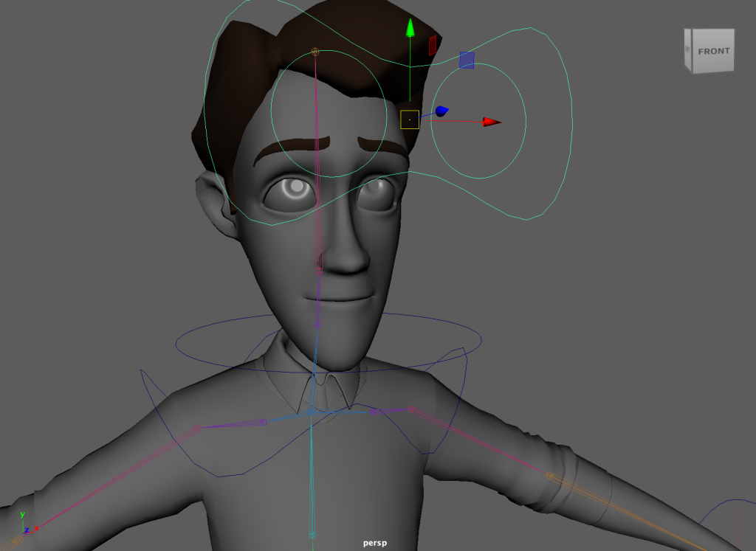This screenshot has width=756, height=551.
Task: Select the persp camera label
Action: (x=375, y=543)
